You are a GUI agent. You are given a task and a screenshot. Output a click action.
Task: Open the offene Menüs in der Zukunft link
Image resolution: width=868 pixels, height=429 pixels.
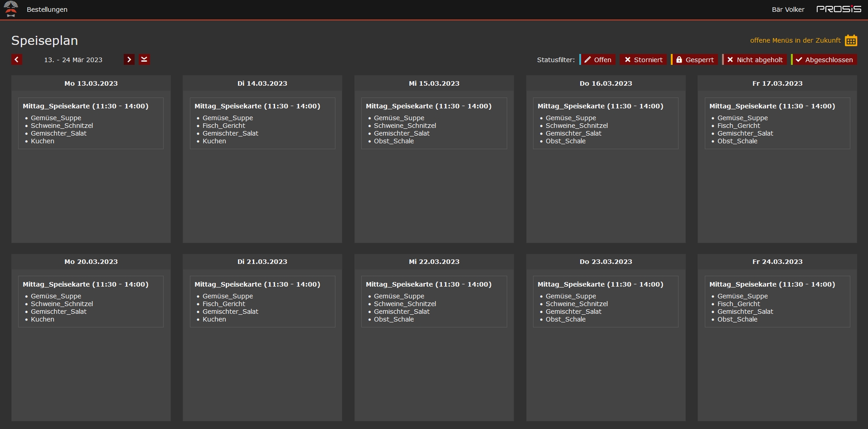(x=795, y=40)
